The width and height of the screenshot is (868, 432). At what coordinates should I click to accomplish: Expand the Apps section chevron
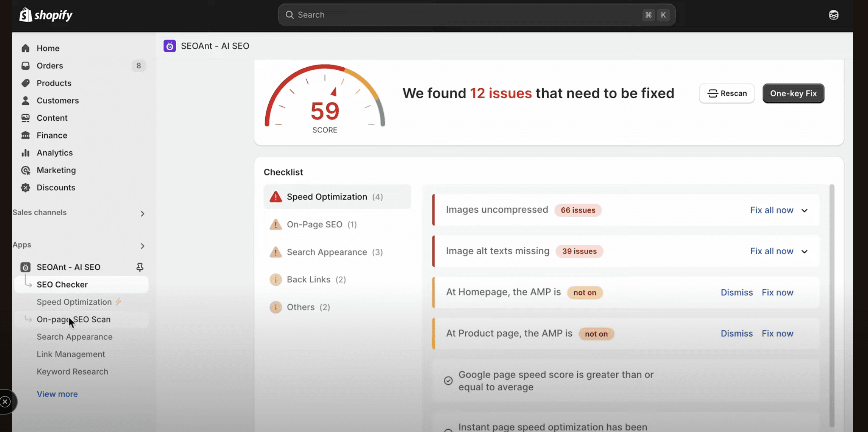[x=142, y=246]
